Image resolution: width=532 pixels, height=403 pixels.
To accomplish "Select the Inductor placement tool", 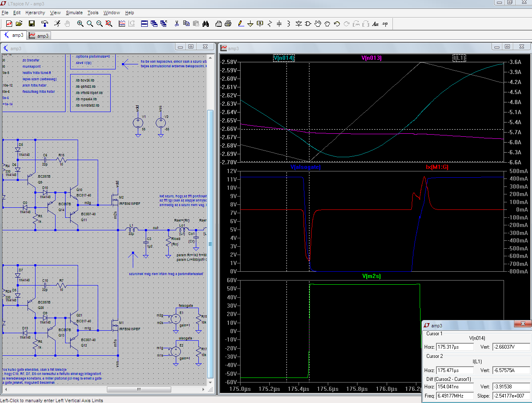I will click(x=289, y=24).
